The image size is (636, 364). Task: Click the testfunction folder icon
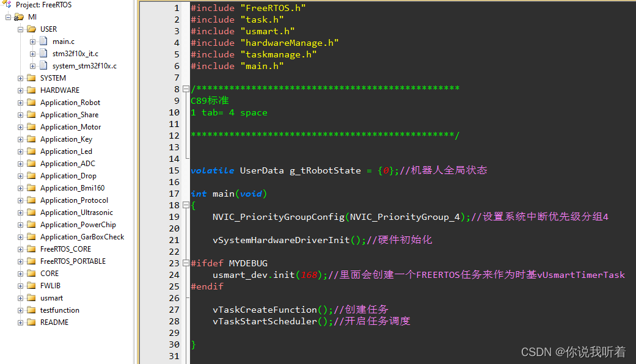pyautogui.click(x=31, y=310)
